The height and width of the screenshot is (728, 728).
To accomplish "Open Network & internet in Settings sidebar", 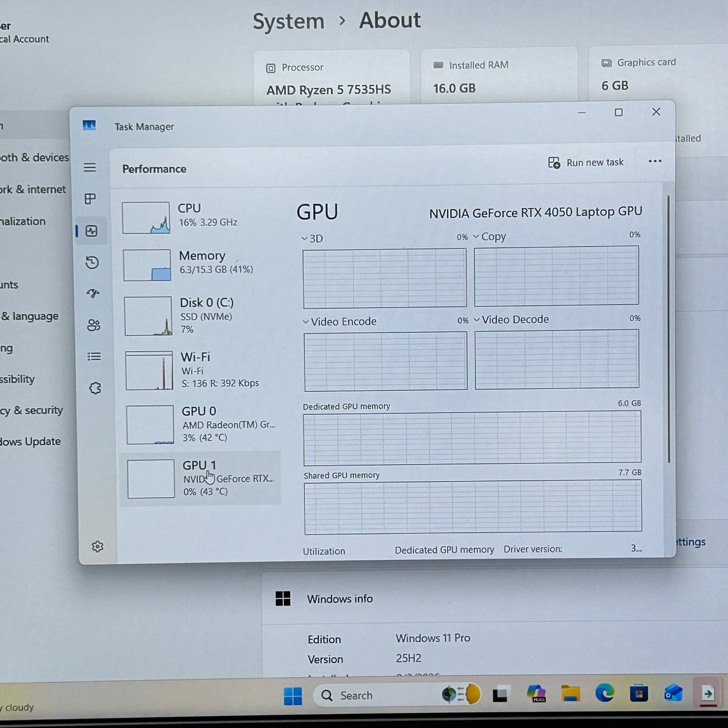I will click(33, 189).
